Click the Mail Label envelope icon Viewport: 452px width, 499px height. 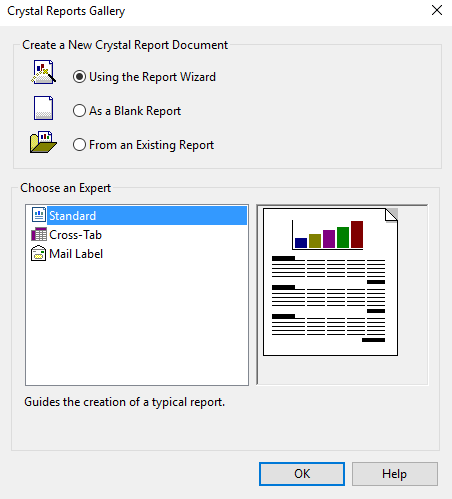[x=38, y=253]
